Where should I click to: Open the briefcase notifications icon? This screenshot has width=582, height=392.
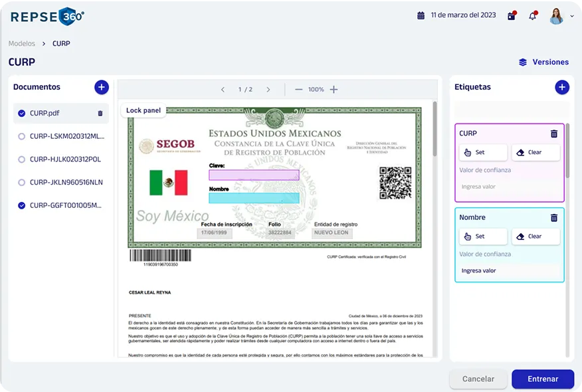click(x=512, y=15)
